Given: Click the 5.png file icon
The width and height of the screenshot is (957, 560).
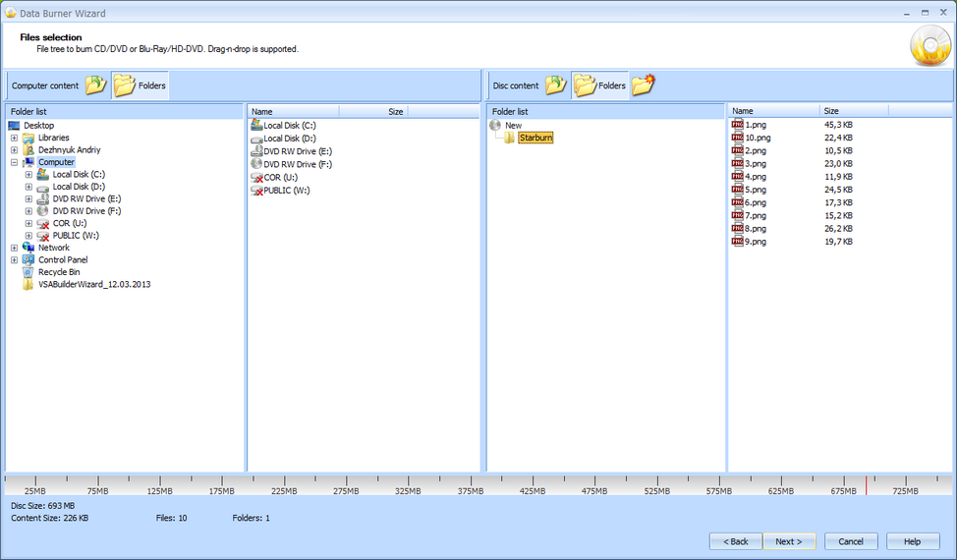Looking at the screenshot, I should click(737, 189).
